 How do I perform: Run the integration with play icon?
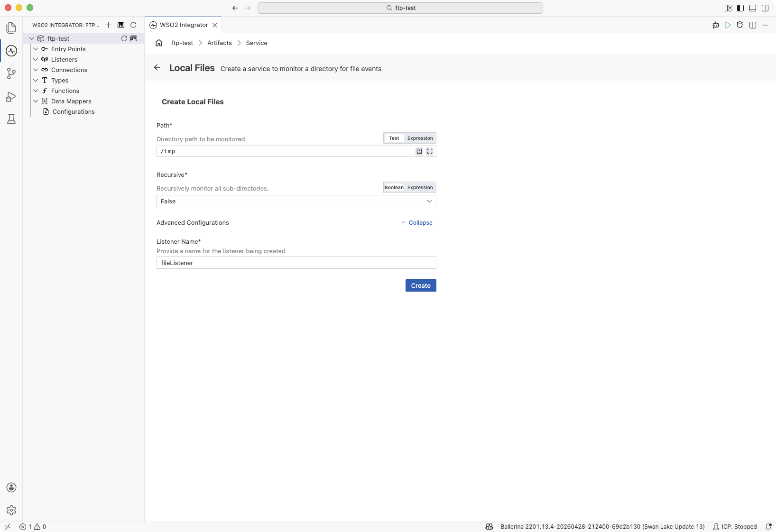[x=728, y=25]
